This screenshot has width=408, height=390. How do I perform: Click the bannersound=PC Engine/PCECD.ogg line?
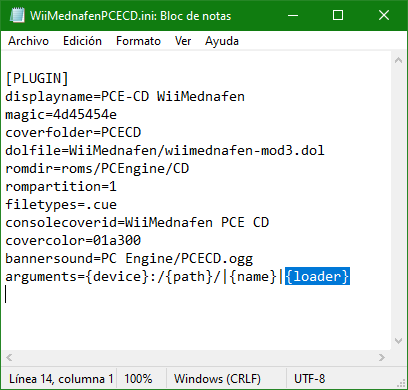[x=129, y=259]
